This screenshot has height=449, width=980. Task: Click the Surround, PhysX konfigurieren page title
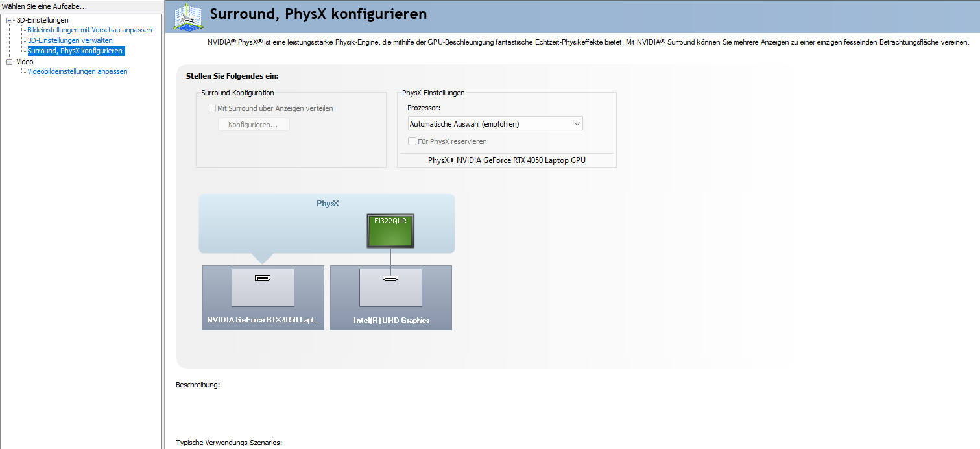[318, 14]
